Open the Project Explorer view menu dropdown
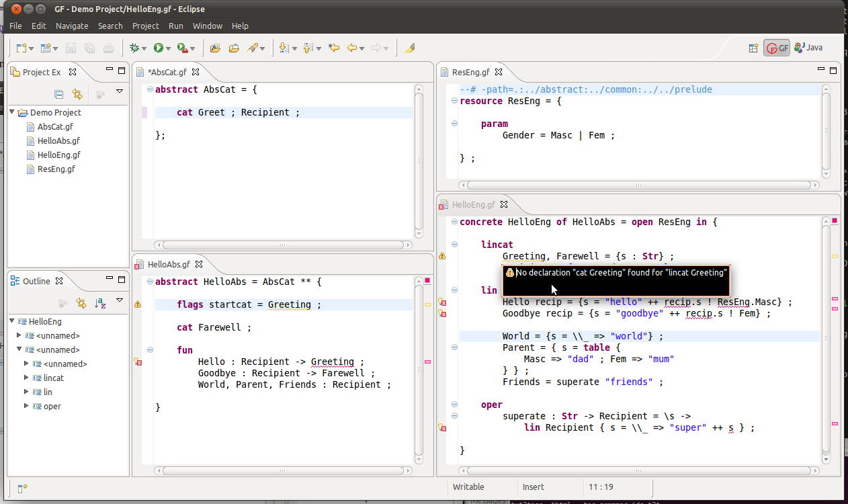The height and width of the screenshot is (504, 848). point(120,91)
